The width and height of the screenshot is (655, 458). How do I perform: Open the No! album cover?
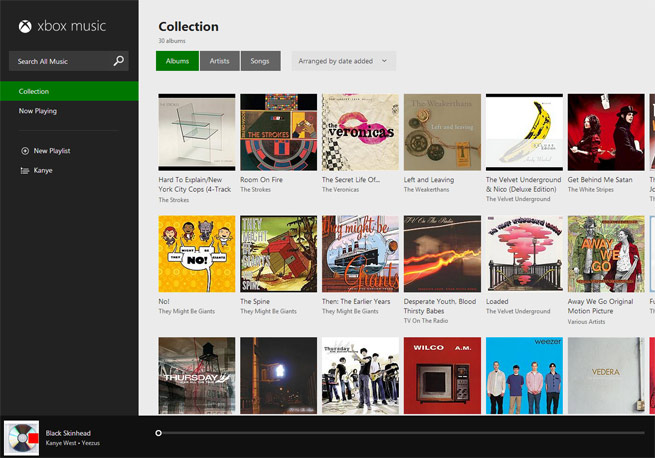click(197, 254)
